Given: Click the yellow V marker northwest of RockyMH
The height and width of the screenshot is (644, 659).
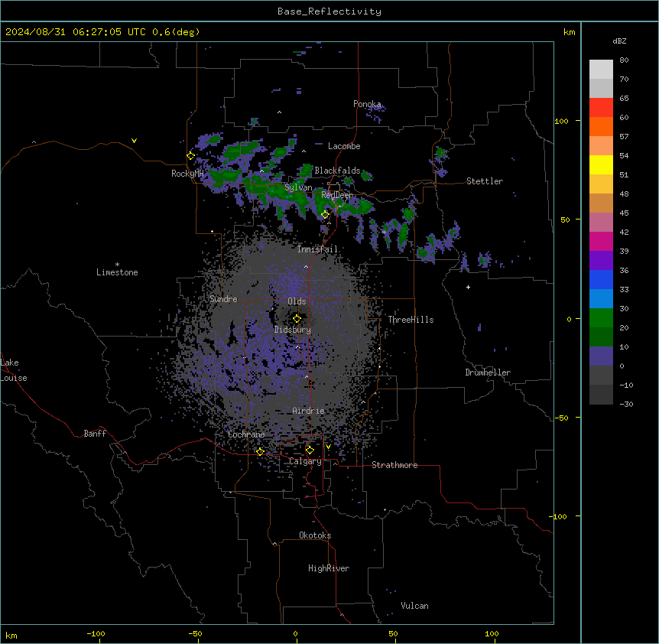Looking at the screenshot, I should (x=134, y=141).
